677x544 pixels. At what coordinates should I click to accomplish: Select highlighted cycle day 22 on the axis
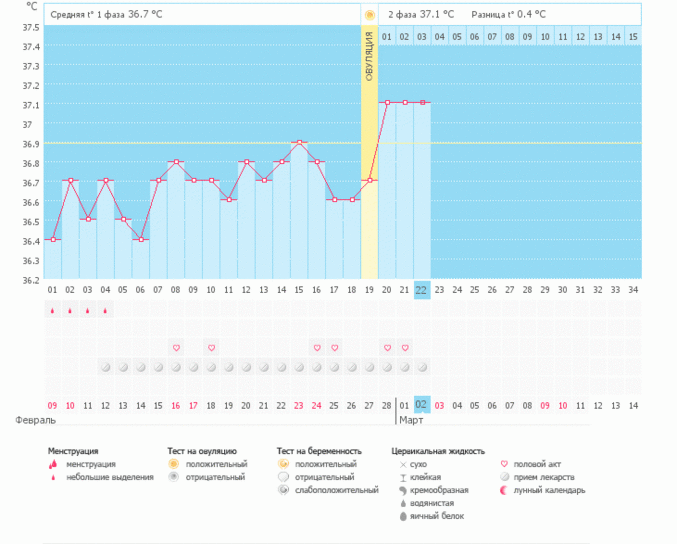pyautogui.click(x=422, y=290)
